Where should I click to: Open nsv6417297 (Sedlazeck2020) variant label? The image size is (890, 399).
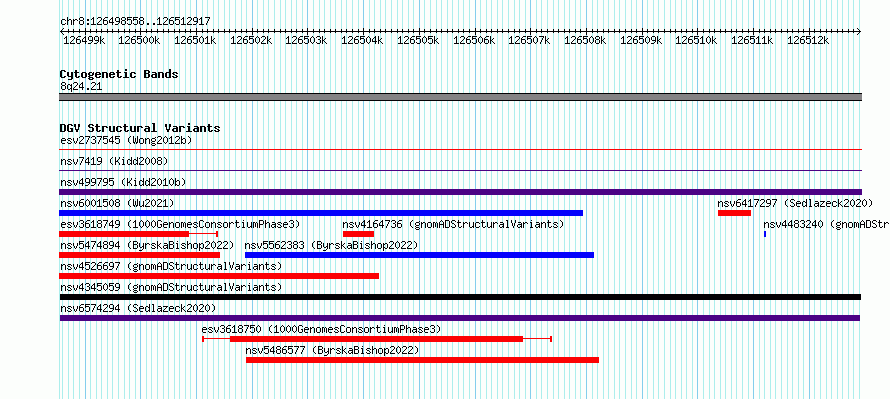coord(795,203)
